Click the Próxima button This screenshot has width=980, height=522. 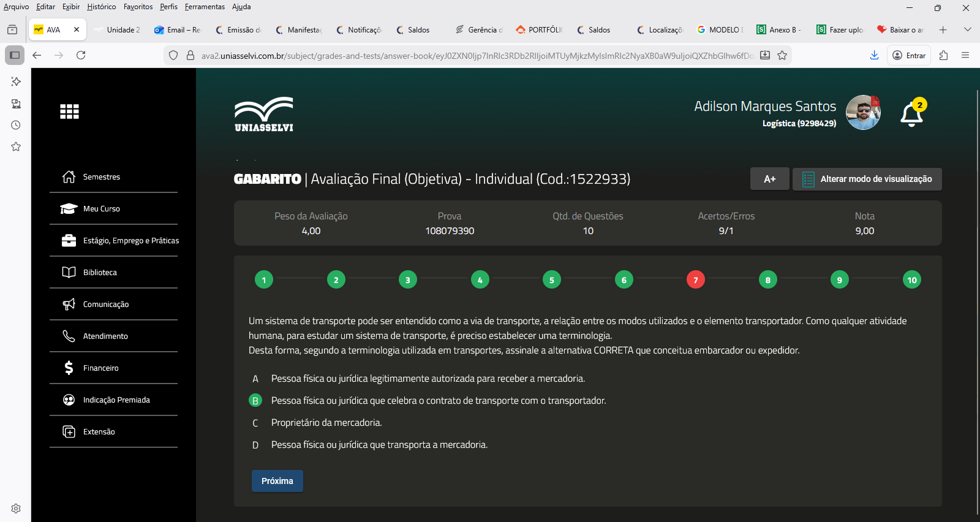(x=277, y=481)
